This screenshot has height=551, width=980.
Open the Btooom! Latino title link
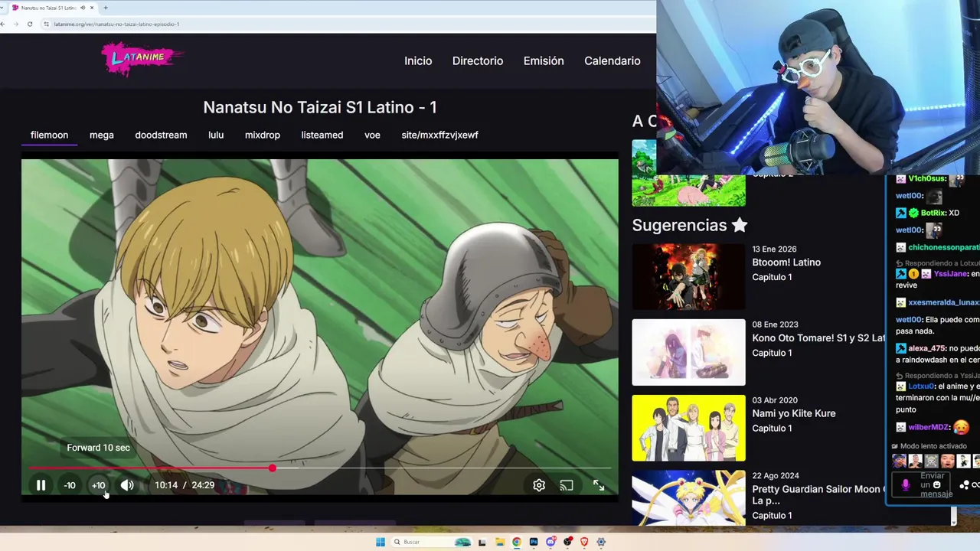786,262
